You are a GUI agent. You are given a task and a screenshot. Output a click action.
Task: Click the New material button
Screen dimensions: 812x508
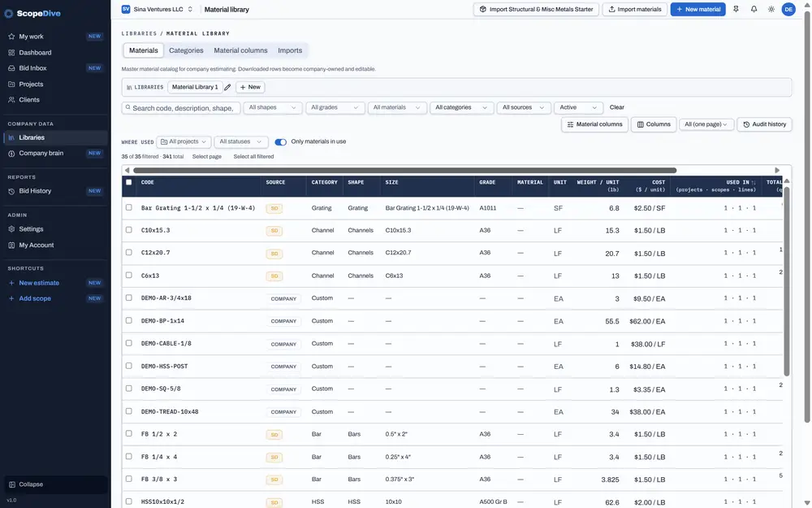(x=698, y=9)
